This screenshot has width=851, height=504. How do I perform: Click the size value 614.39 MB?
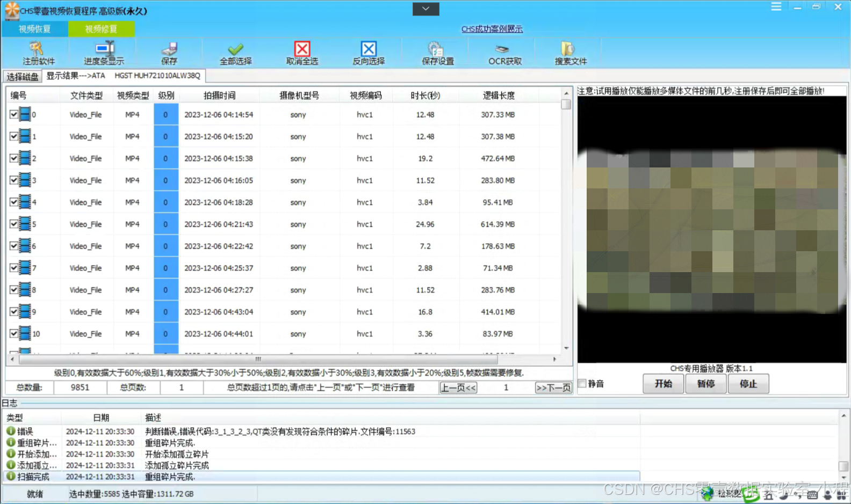497,224
